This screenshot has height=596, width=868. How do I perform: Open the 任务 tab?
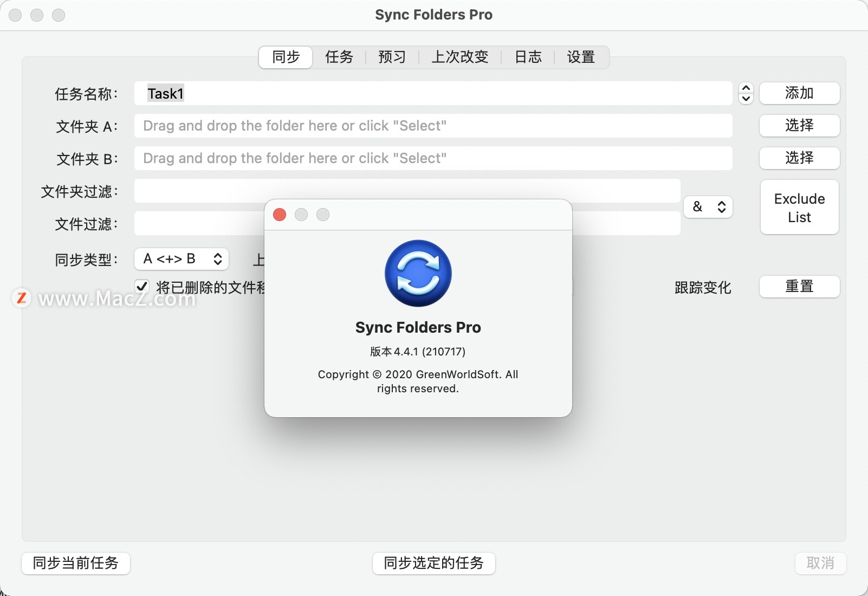pyautogui.click(x=339, y=57)
